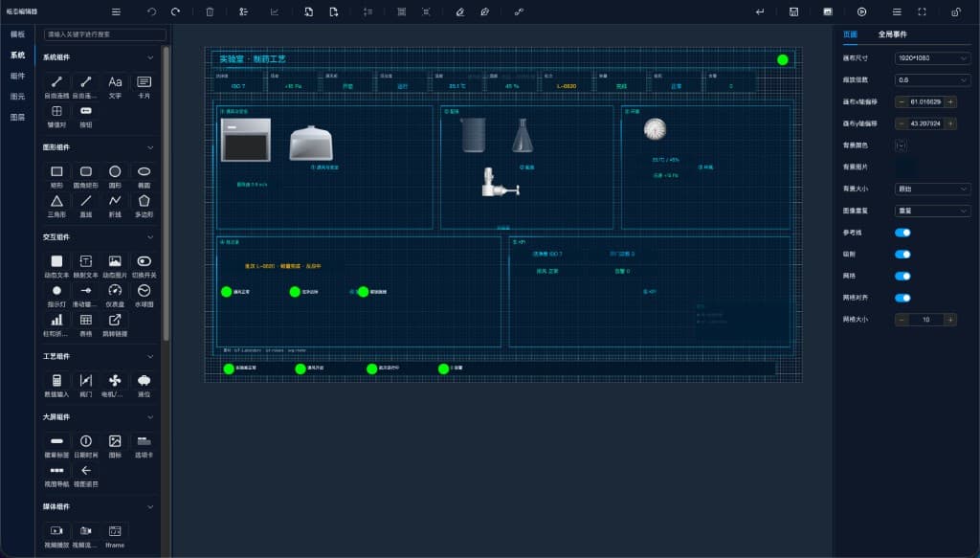Click the trash delete icon in toolbar
Screen dimensions: 980x558
pyautogui.click(x=210, y=11)
